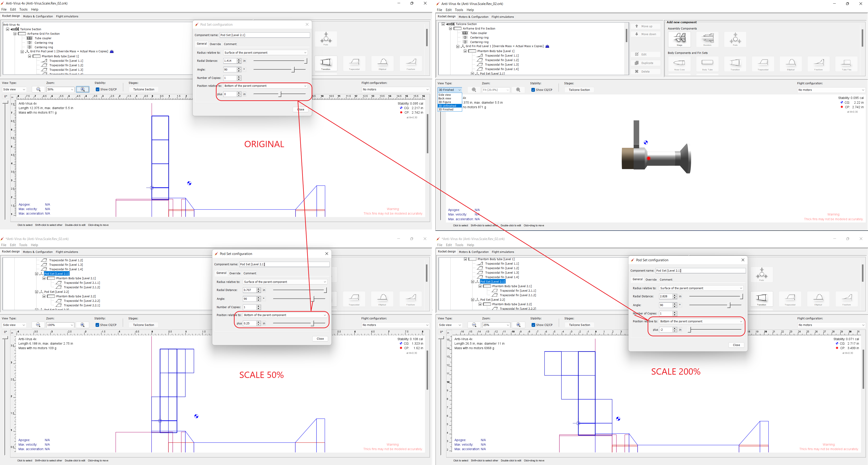868x465 pixels.
Task: Uncheck Show CG/CP in the SCALE 50% window
Action: click(97, 325)
